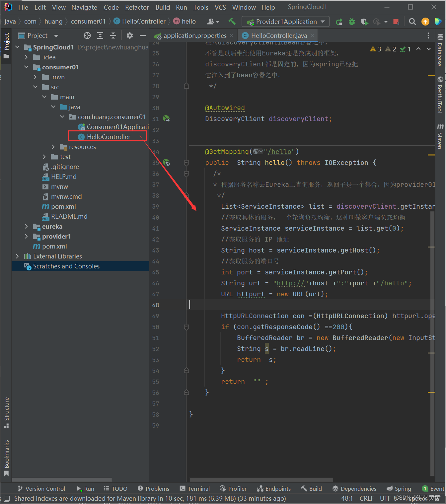Open the Endpoints tool window
Screen dimensions: 446x504
[274, 488]
